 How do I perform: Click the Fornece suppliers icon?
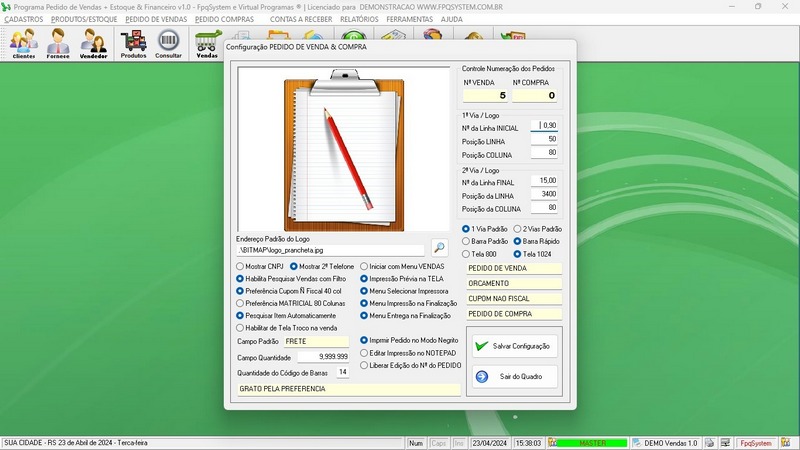(58, 43)
